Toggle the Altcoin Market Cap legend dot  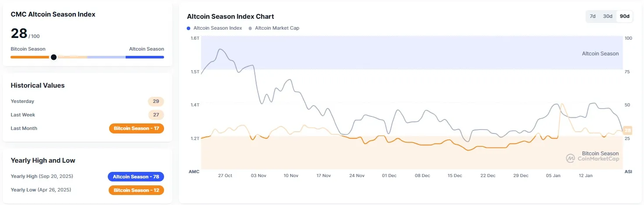click(250, 28)
